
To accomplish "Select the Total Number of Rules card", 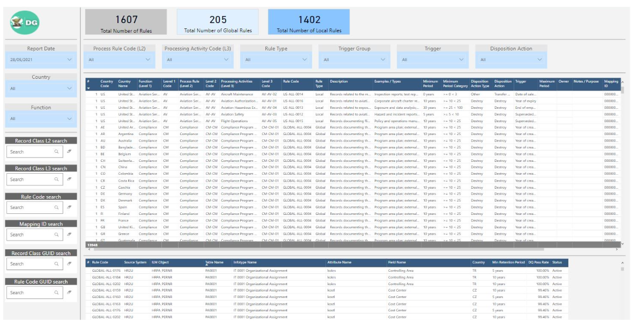I will point(126,22).
